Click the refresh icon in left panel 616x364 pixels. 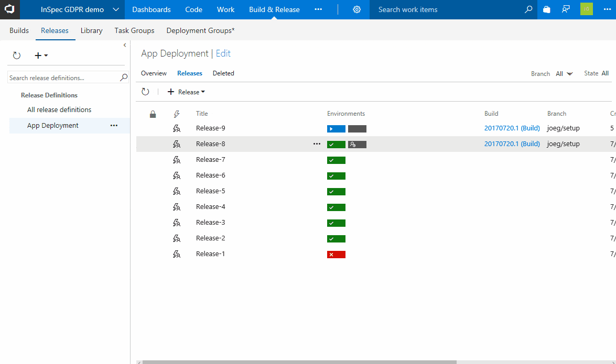click(17, 56)
